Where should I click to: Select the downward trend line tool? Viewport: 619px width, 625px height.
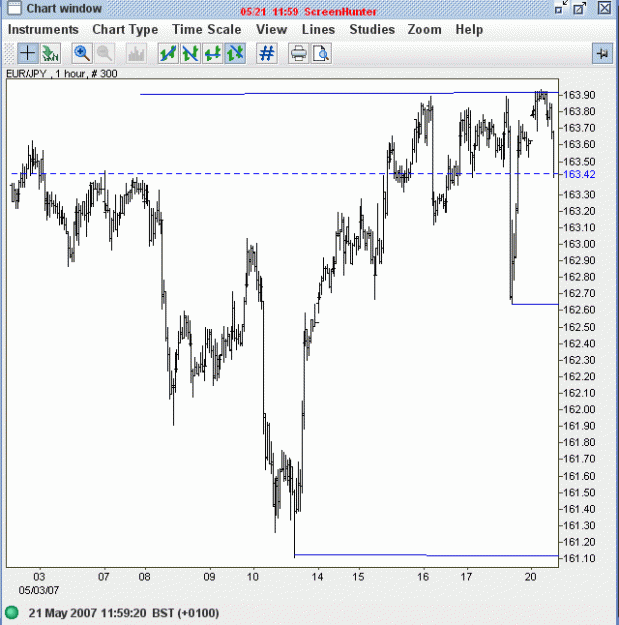point(191,53)
